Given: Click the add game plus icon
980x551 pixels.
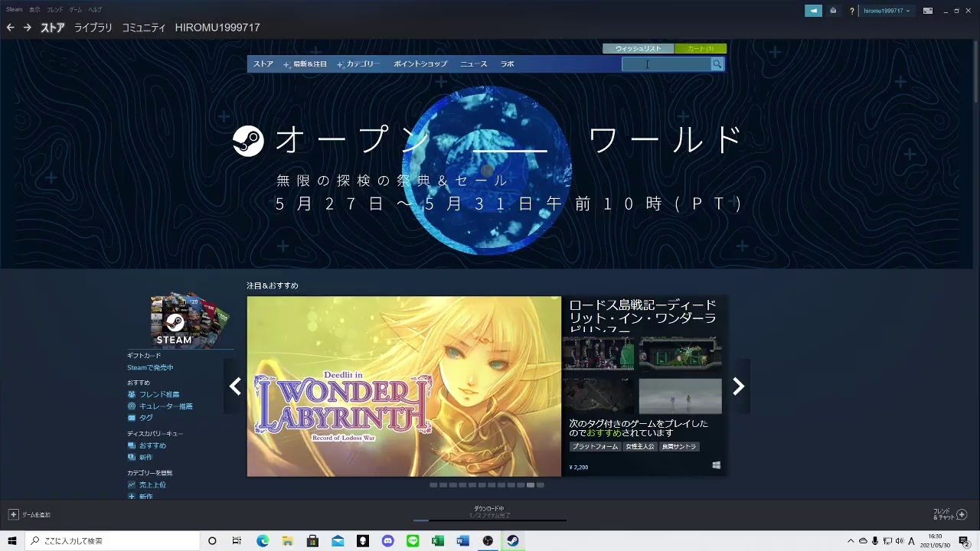Looking at the screenshot, I should 13,514.
